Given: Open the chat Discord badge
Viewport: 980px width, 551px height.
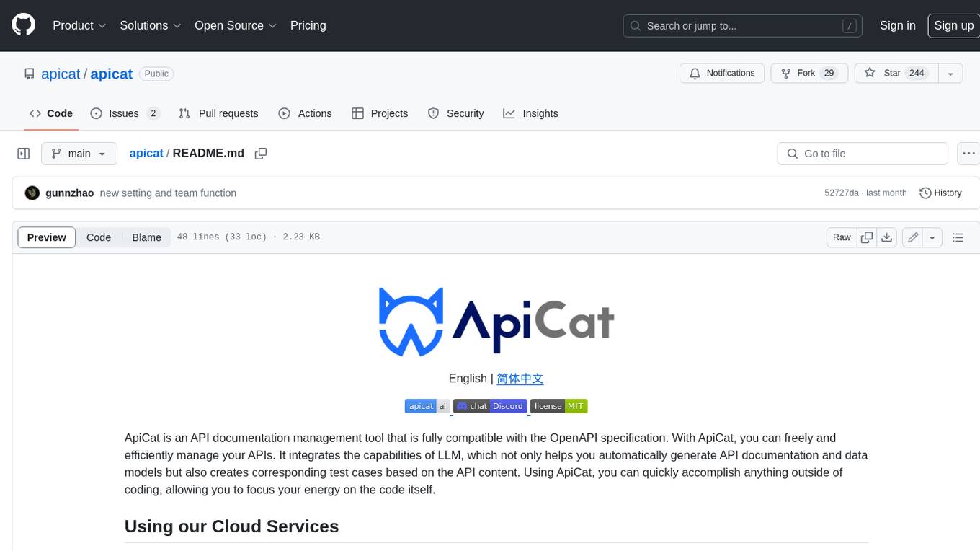Looking at the screenshot, I should [490, 406].
